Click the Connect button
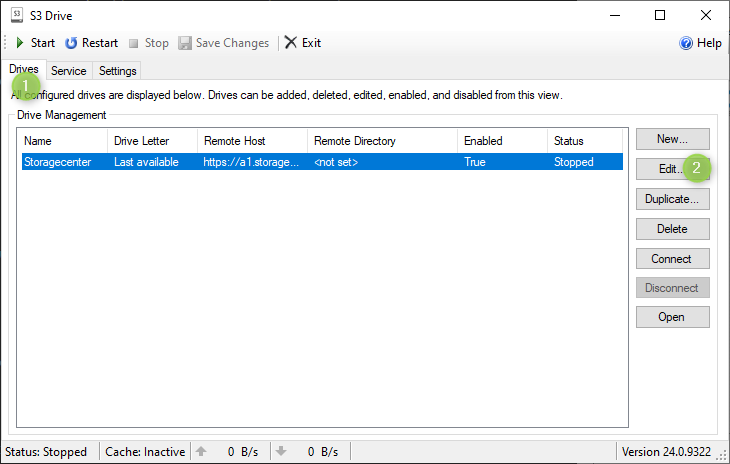The image size is (730, 464). pyautogui.click(x=673, y=258)
